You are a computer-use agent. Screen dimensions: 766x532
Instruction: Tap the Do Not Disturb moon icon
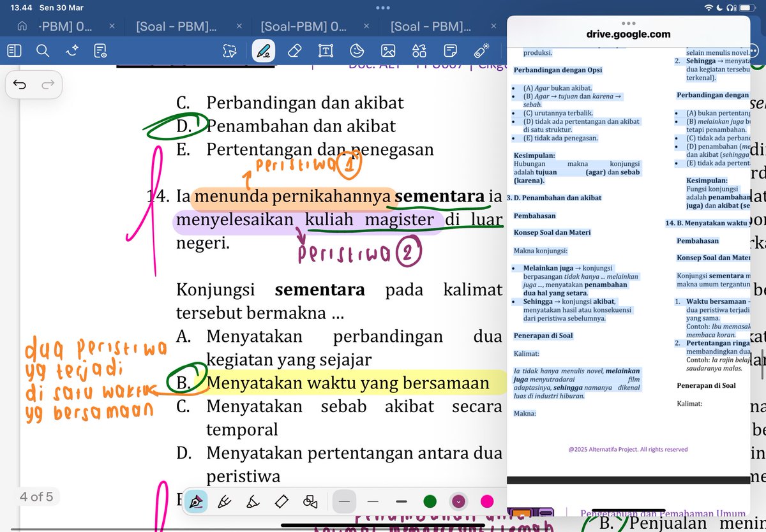pyautogui.click(x=720, y=8)
